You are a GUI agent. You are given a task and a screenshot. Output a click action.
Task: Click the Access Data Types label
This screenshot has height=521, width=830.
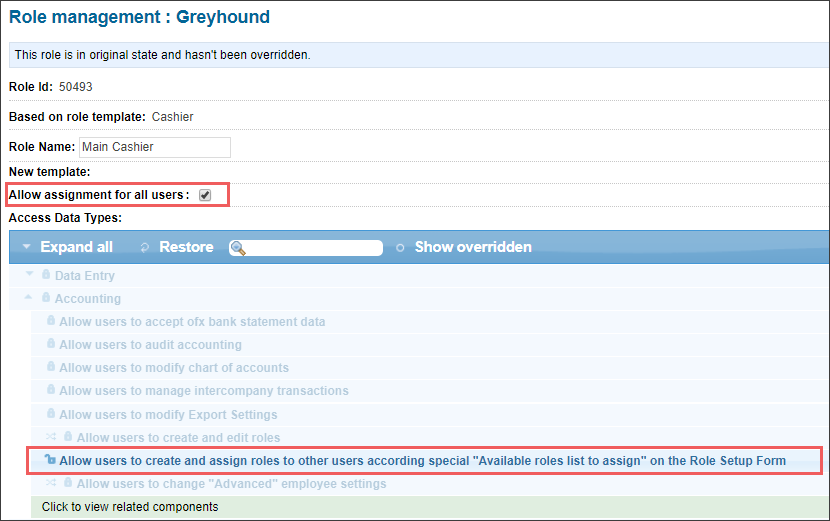point(65,218)
